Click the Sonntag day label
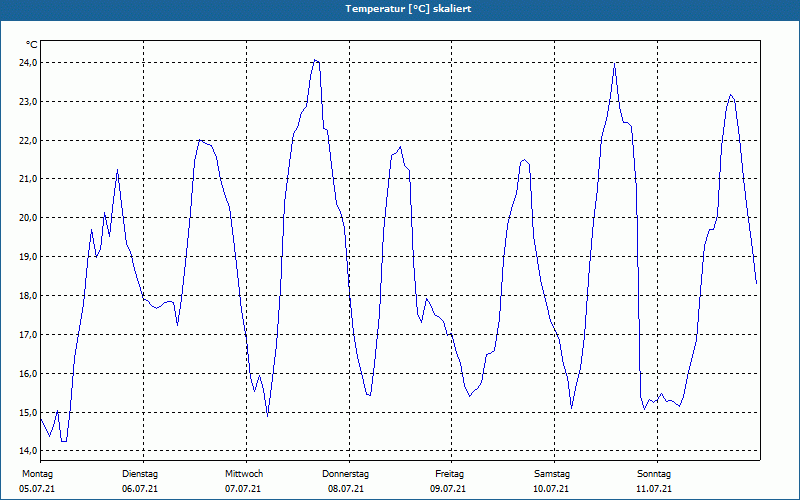Screen dimensions: 800x500 click(654, 474)
